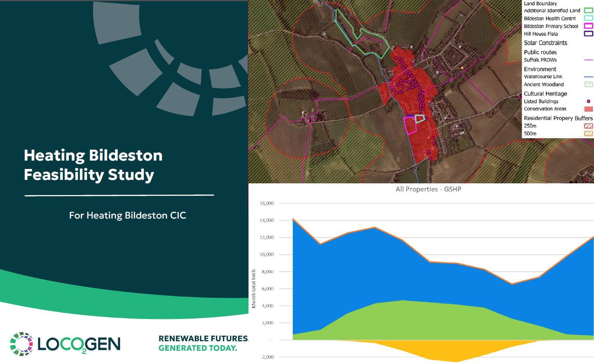Screen dimensions: 594x364
Task: Click the 'Residential Propery Buffers' legend heading
Action: point(558,118)
